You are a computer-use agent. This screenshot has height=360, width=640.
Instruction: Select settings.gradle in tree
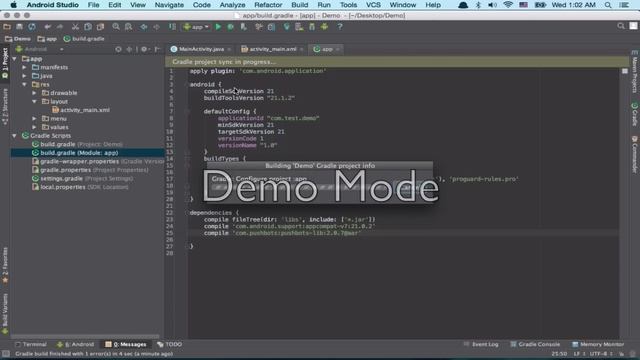coord(82,179)
